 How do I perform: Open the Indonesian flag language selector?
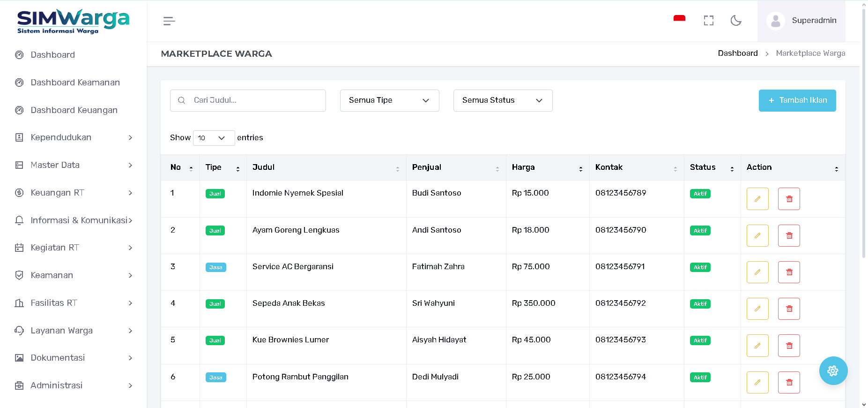pyautogui.click(x=679, y=20)
